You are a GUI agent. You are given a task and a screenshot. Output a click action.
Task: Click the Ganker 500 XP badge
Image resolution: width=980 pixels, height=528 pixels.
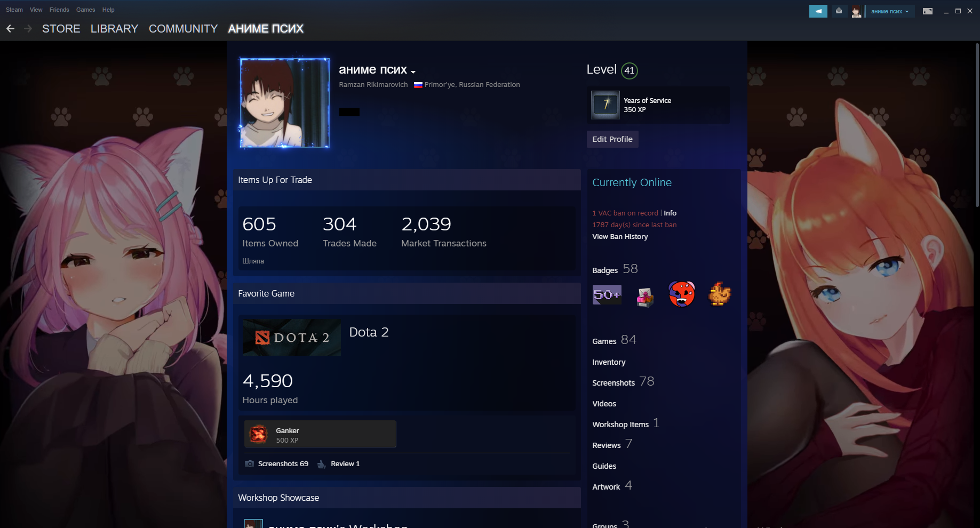coord(320,434)
